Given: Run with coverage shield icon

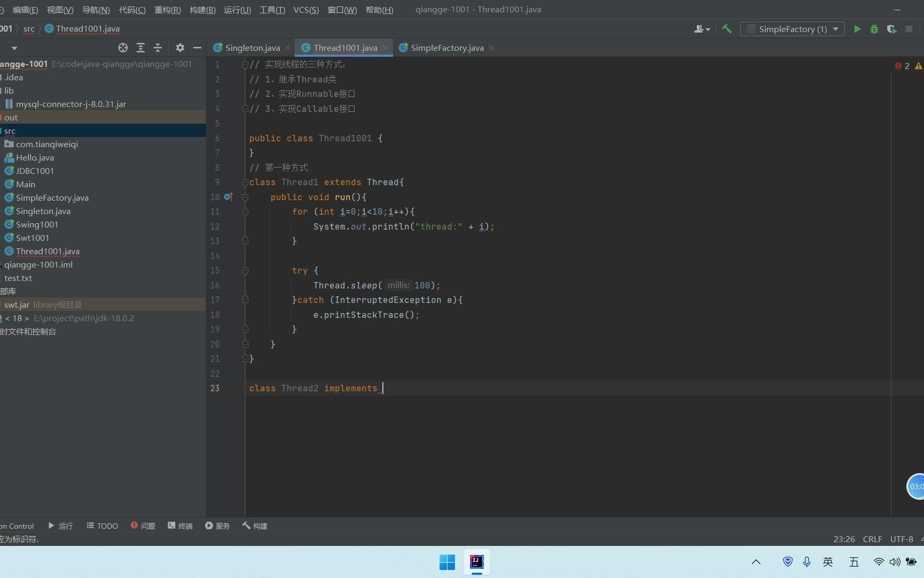Looking at the screenshot, I should click(x=891, y=29).
